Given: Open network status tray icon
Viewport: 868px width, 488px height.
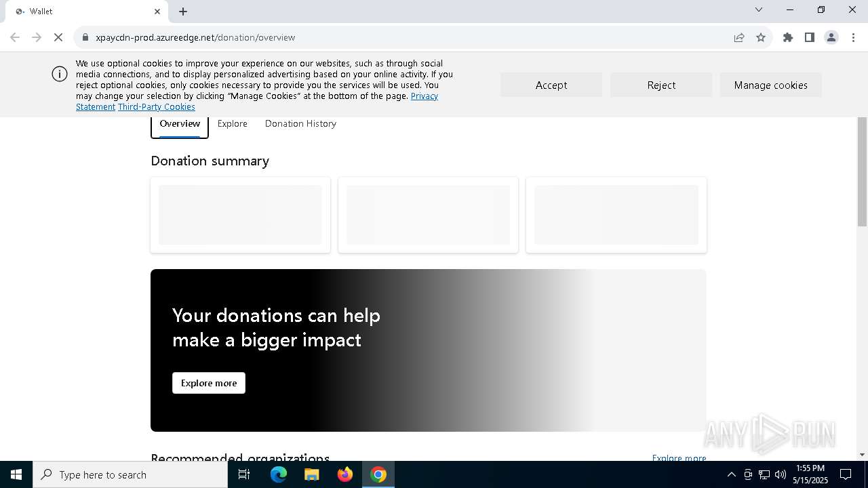Looking at the screenshot, I should [x=764, y=474].
